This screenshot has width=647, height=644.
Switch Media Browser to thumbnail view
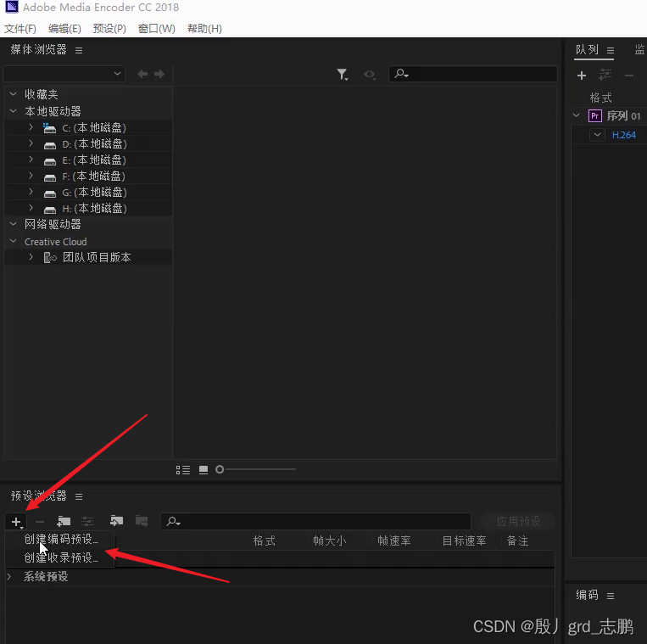coord(204,470)
